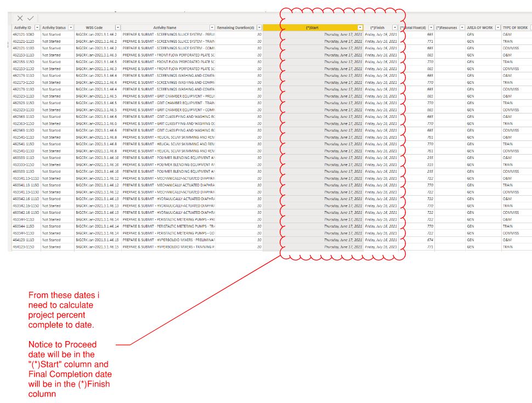Click the formula bar input area

point(285,18)
